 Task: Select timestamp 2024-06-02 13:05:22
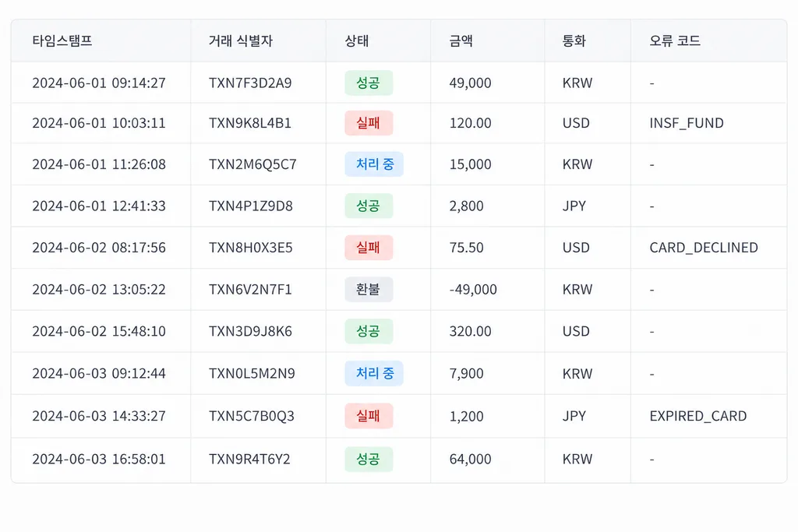coord(99,290)
